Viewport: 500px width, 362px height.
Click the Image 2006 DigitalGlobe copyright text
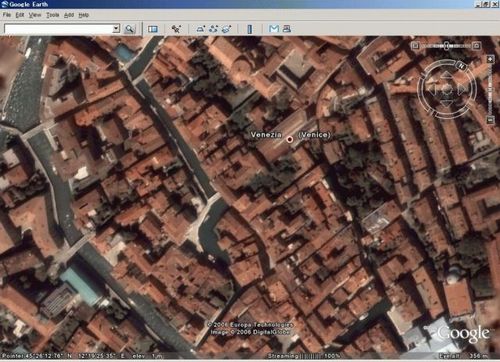tap(250, 332)
